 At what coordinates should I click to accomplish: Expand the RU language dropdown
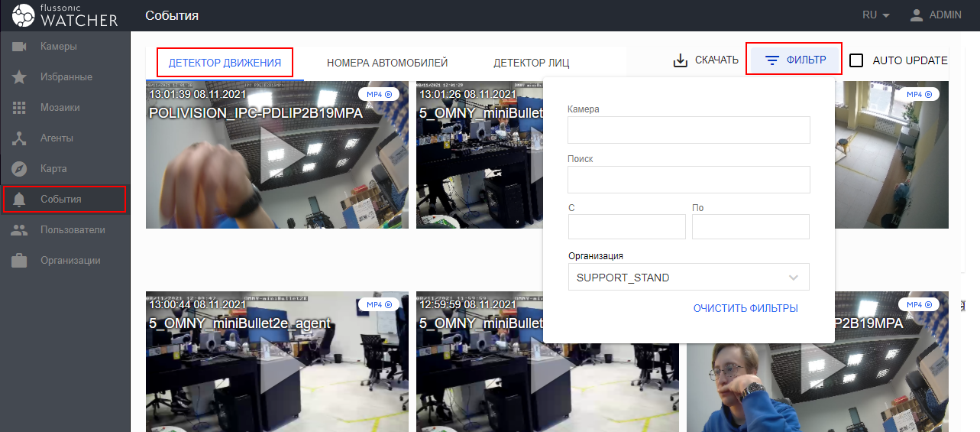[876, 15]
